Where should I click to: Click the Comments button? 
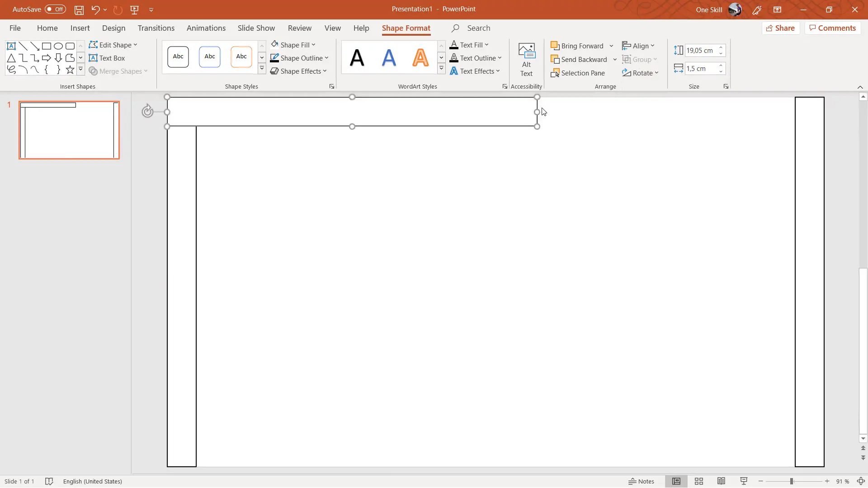click(x=833, y=28)
